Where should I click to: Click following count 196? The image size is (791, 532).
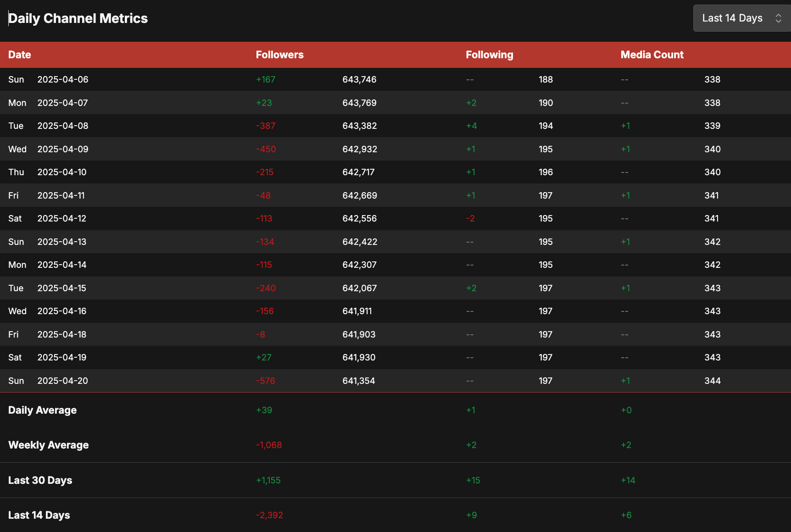546,172
